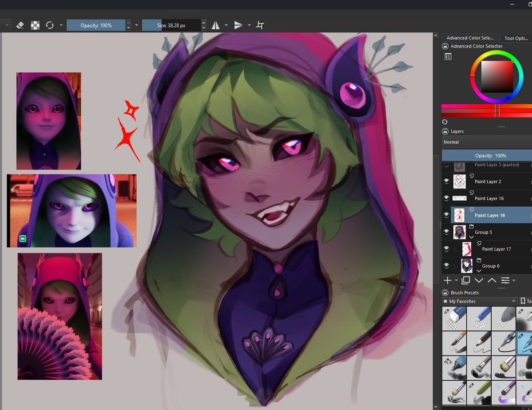Pick a shade in the color square

coord(497,77)
